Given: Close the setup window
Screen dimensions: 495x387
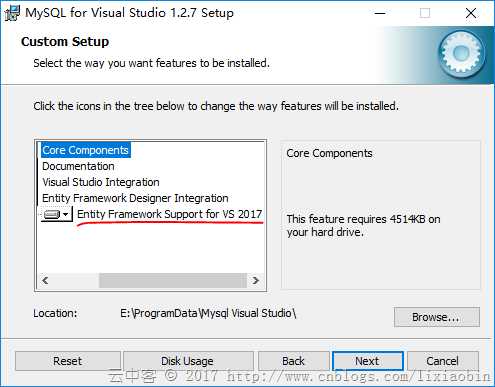Looking at the screenshot, I should coord(471,13).
